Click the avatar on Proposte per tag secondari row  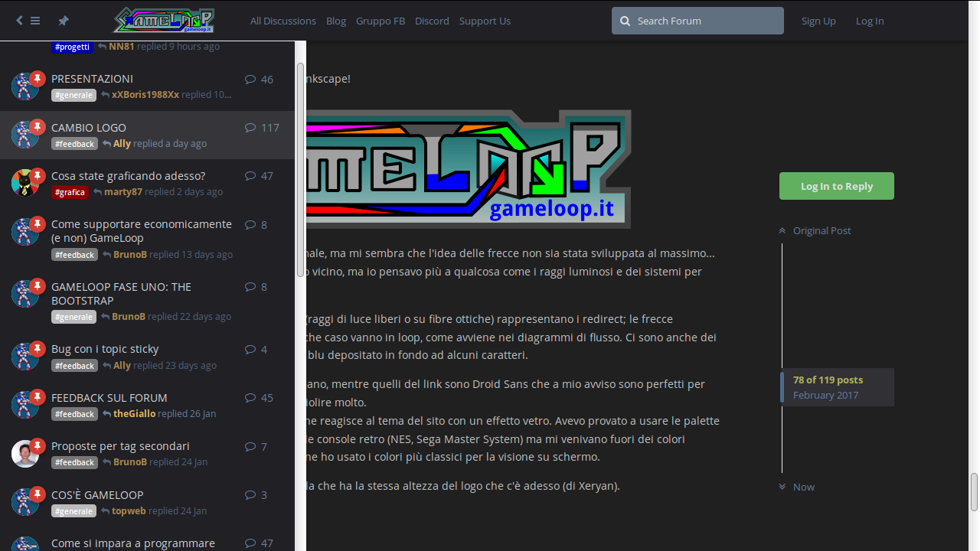click(x=25, y=454)
